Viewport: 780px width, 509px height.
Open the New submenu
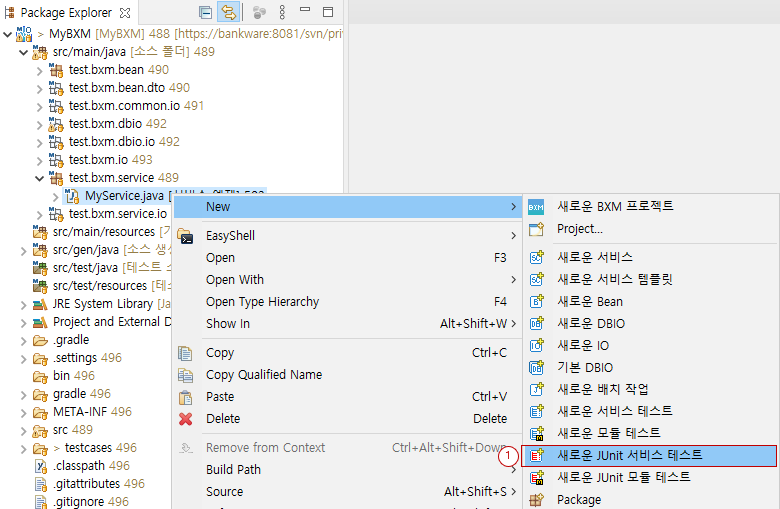coord(347,206)
